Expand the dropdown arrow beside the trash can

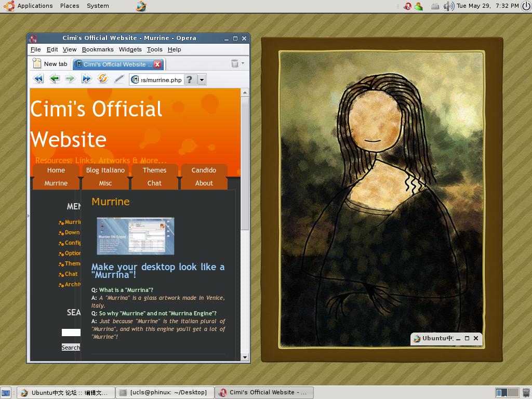click(243, 63)
